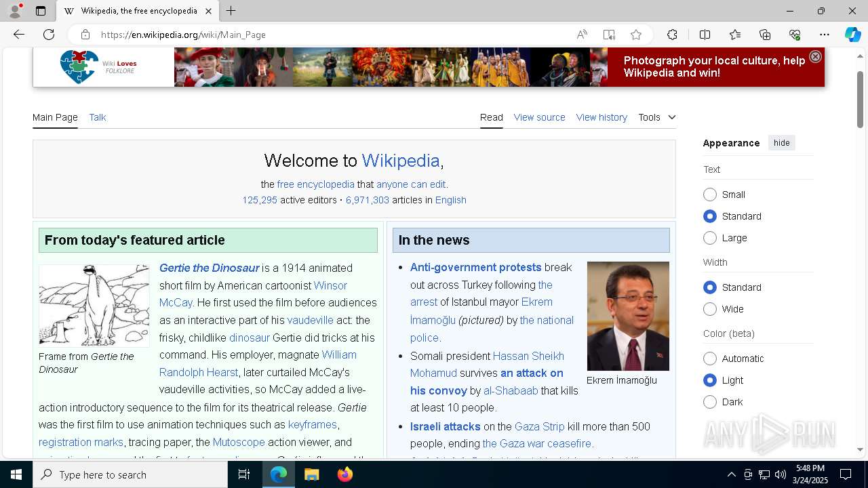Open the volume speaker tray icon

point(781,474)
